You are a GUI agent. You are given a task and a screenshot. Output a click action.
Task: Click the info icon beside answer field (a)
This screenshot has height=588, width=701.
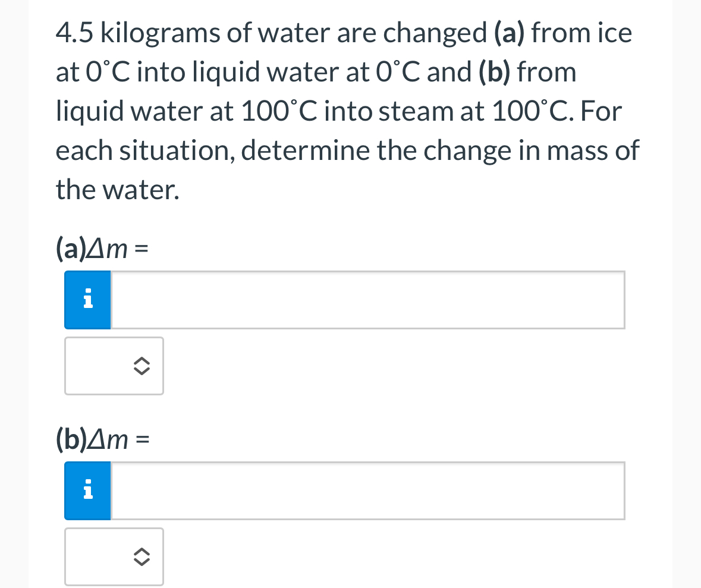pyautogui.click(x=87, y=300)
